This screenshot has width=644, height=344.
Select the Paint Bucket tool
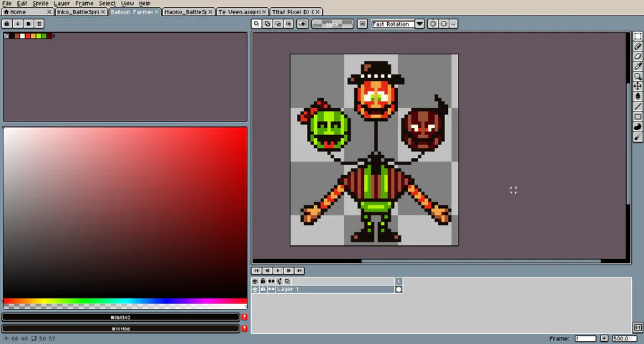(x=638, y=96)
